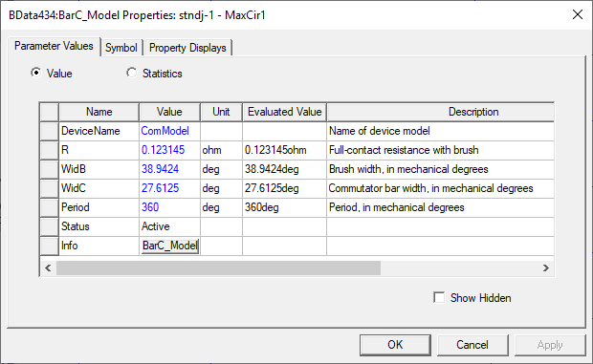The width and height of the screenshot is (593, 364).
Task: Edit the Period value 360
Action: tap(169, 207)
